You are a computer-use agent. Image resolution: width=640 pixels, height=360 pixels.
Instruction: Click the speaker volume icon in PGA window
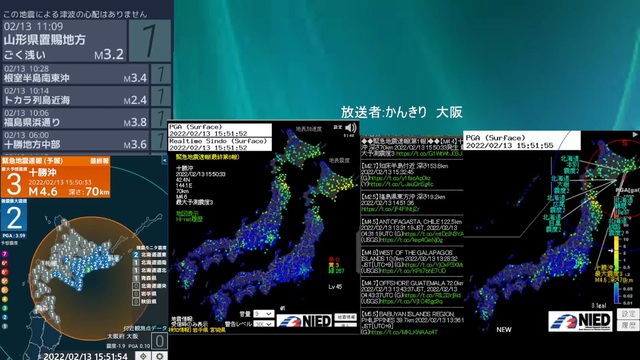click(351, 128)
